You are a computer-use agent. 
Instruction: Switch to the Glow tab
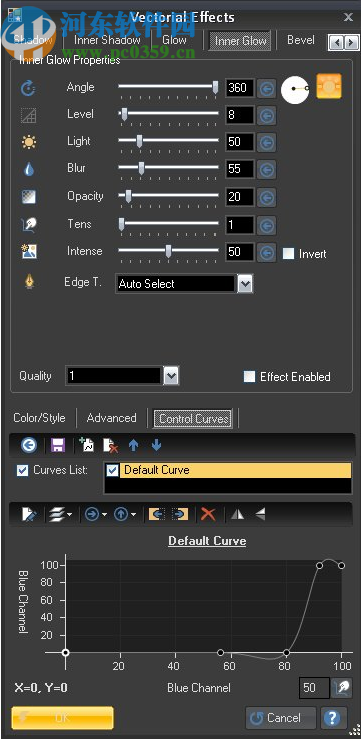click(175, 40)
